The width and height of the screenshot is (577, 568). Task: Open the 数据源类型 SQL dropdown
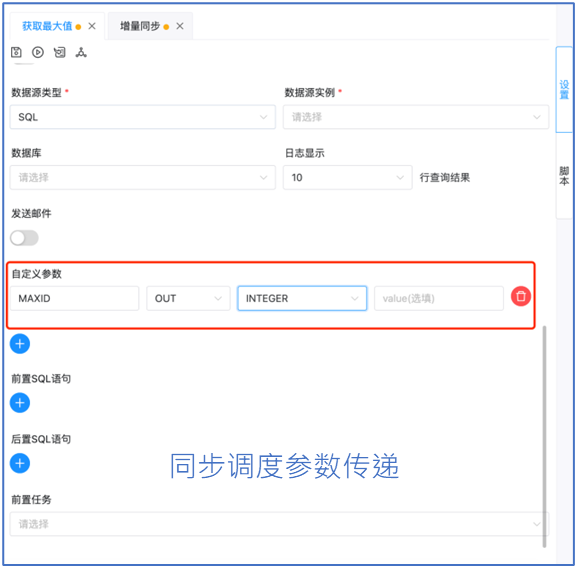click(143, 117)
